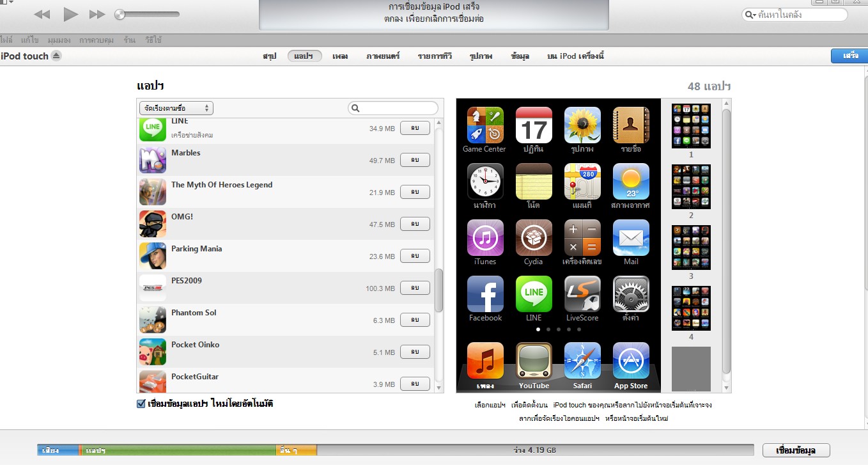
Task: Open the ไฟล์ (File) menu
Action: [x=7, y=40]
